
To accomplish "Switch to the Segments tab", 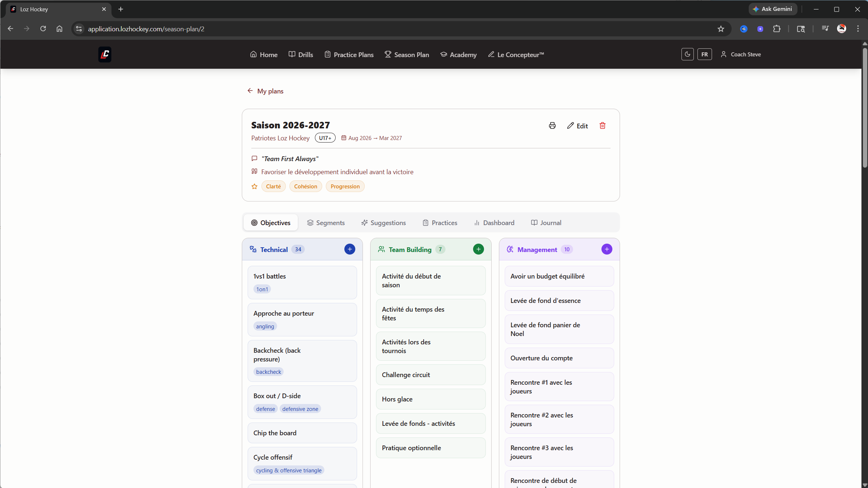I will pyautogui.click(x=326, y=223).
